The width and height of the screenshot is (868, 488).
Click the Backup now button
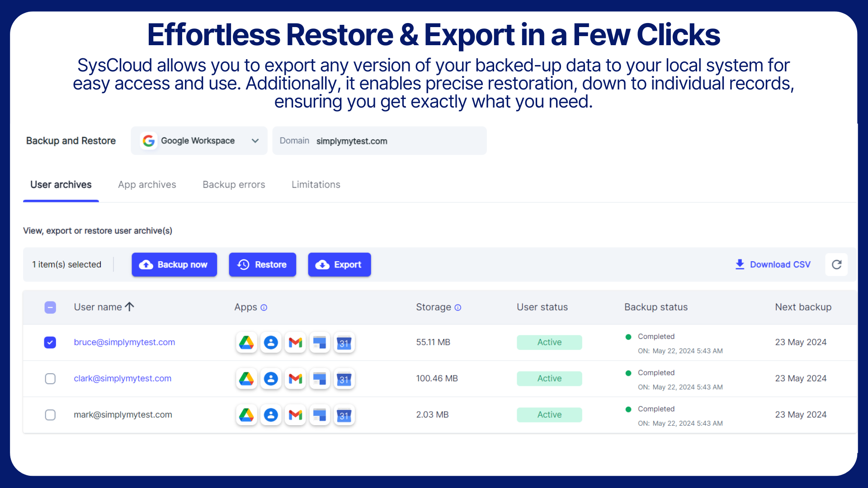[174, 264]
